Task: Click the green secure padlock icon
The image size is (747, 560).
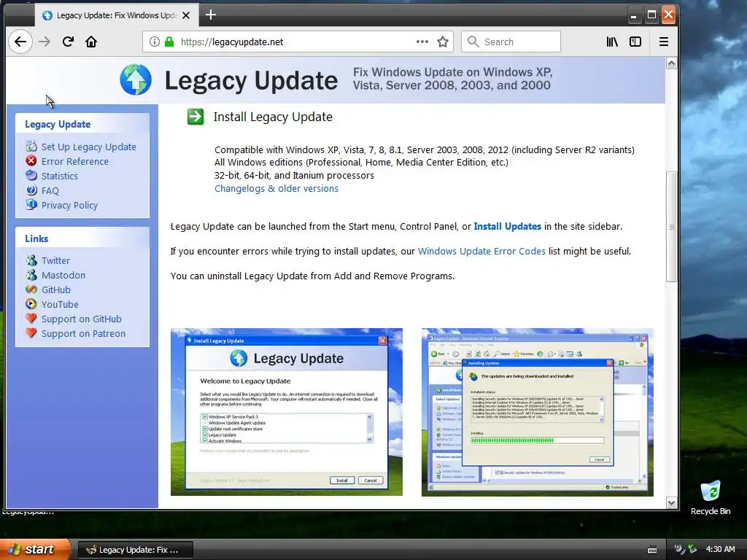Action: pyautogui.click(x=169, y=42)
